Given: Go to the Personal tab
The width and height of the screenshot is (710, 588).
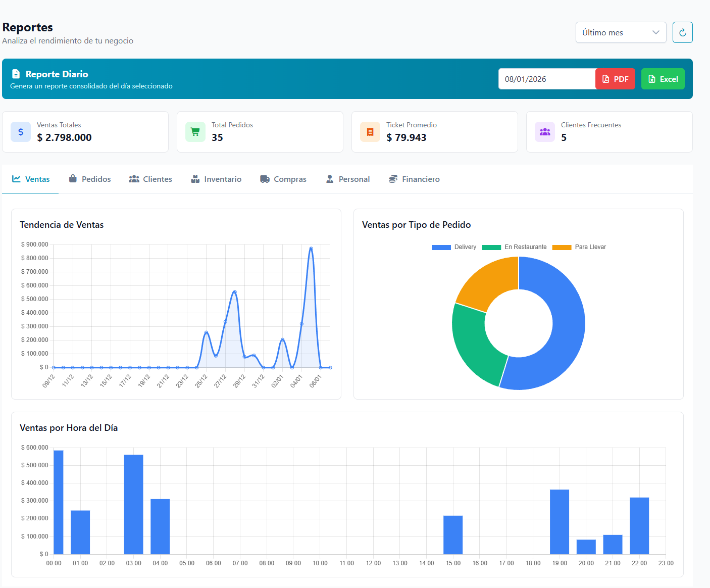Looking at the screenshot, I should pyautogui.click(x=348, y=179).
